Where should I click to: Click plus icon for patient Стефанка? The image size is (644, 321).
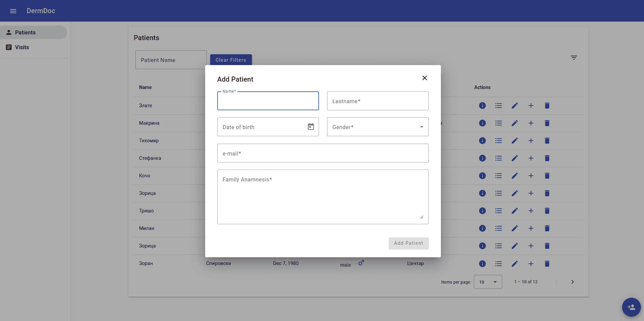click(x=531, y=158)
